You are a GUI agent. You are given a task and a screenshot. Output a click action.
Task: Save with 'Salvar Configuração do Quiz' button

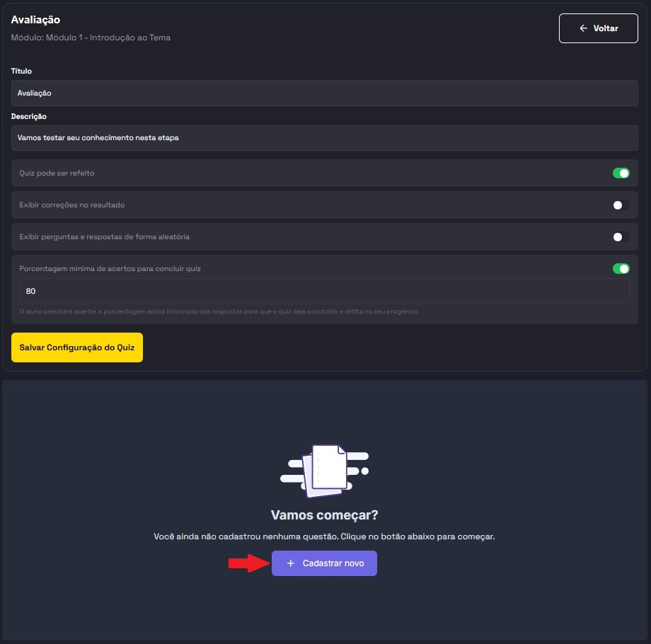point(77,347)
